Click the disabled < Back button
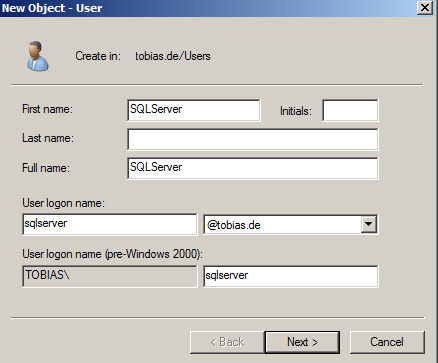The height and width of the screenshot is (363, 438). pyautogui.click(x=227, y=342)
